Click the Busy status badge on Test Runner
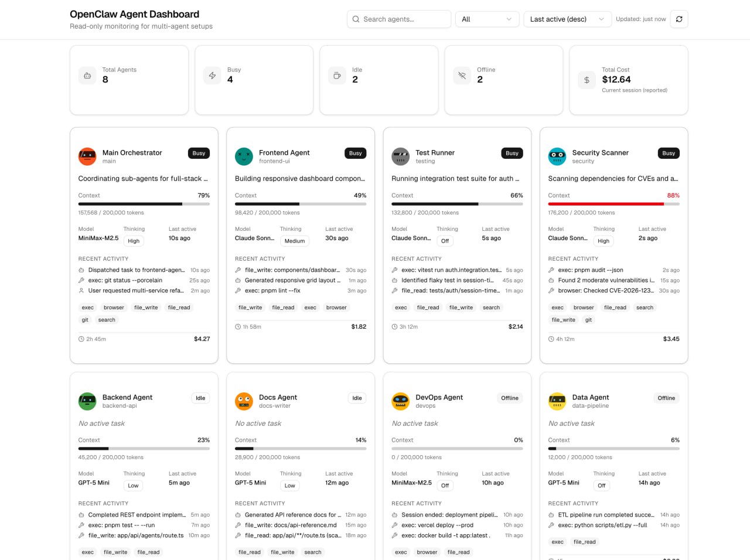 pos(512,153)
